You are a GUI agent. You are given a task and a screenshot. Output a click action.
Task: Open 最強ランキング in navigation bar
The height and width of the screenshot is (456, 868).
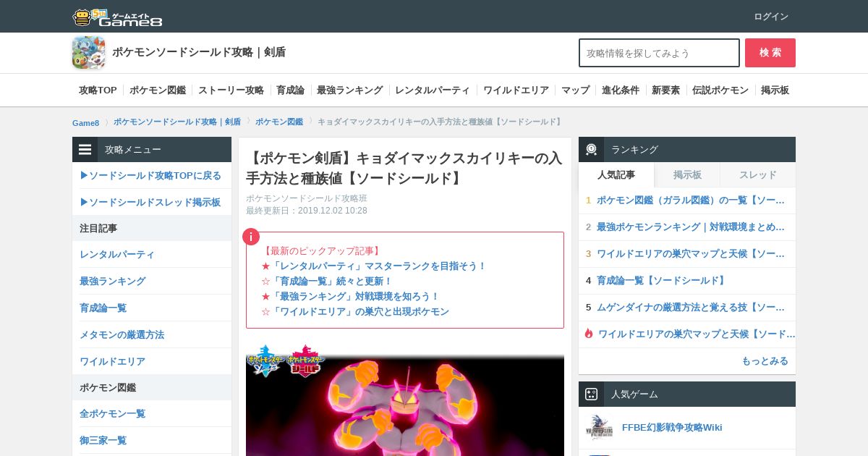pos(349,90)
